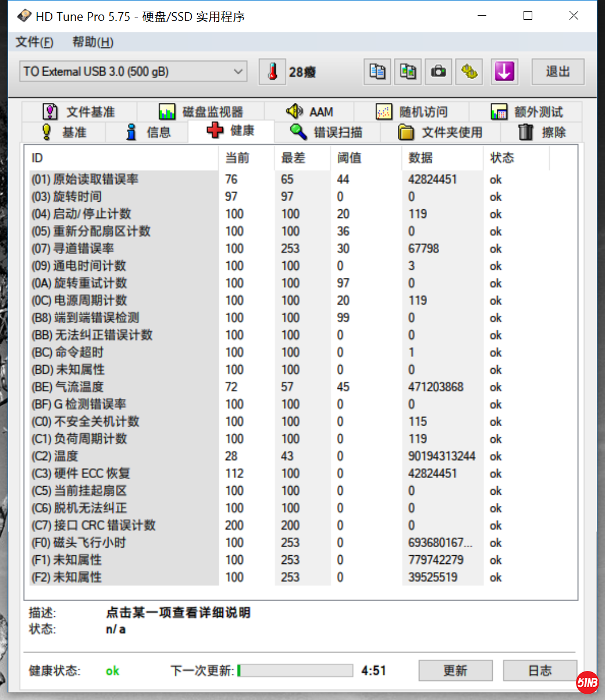Select the (05) 重新分配扇区计数 row
This screenshot has height=700, width=605.
tap(289, 231)
